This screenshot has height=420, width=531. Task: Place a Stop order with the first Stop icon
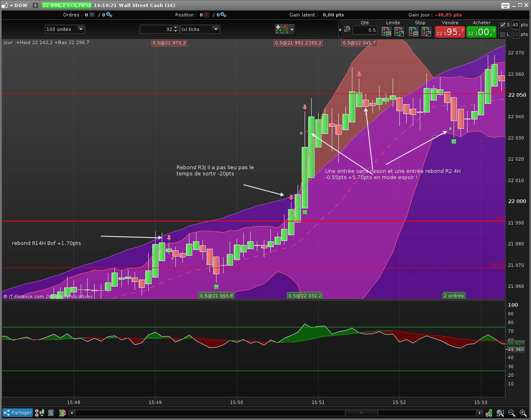[x=414, y=31]
